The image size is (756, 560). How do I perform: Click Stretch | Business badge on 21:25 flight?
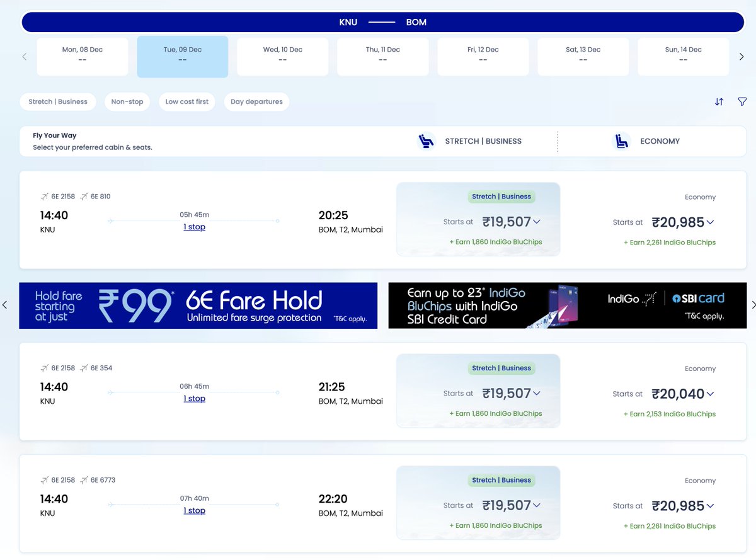(501, 368)
